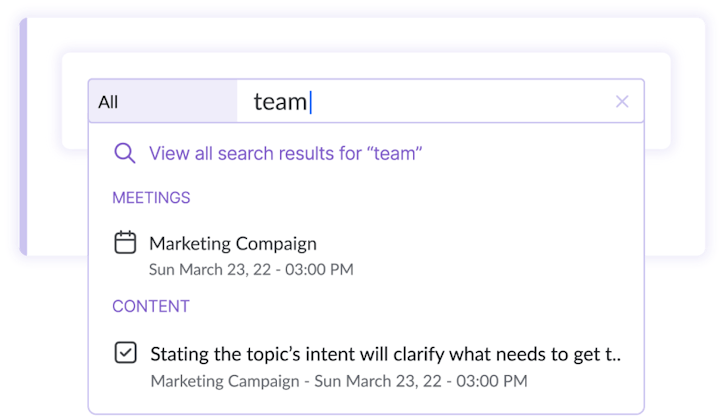The height and width of the screenshot is (419, 724).
Task: Open the "Stating the topic's intent" content result
Action: tap(386, 354)
